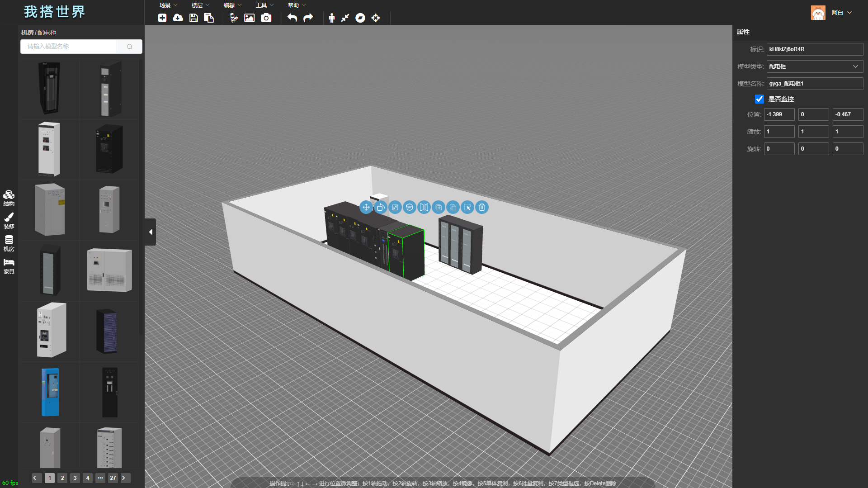Jump to model page 27
The height and width of the screenshot is (488, 868).
[113, 478]
